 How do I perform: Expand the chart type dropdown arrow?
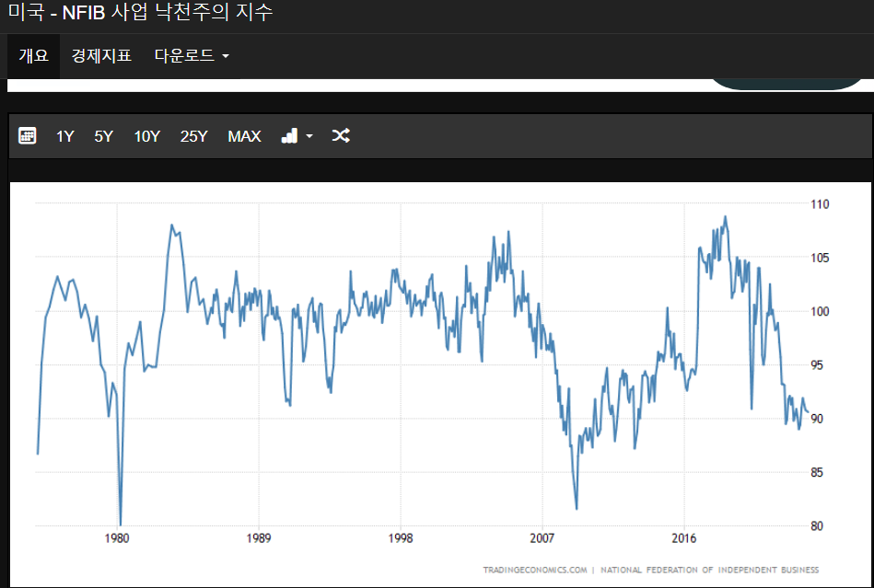click(309, 136)
